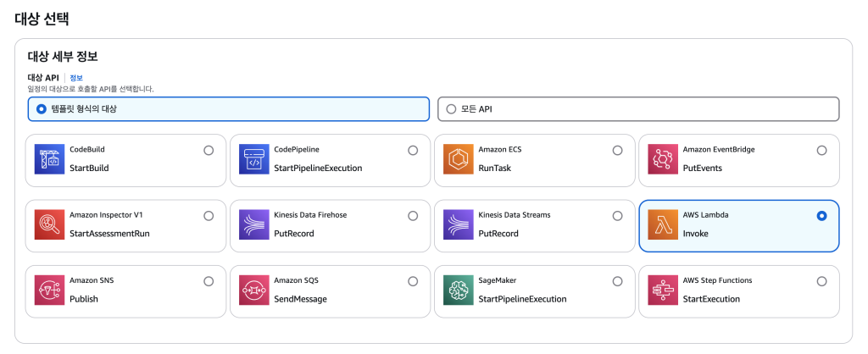
Task: Click the Amazon ECS orange icon
Action: tap(458, 159)
